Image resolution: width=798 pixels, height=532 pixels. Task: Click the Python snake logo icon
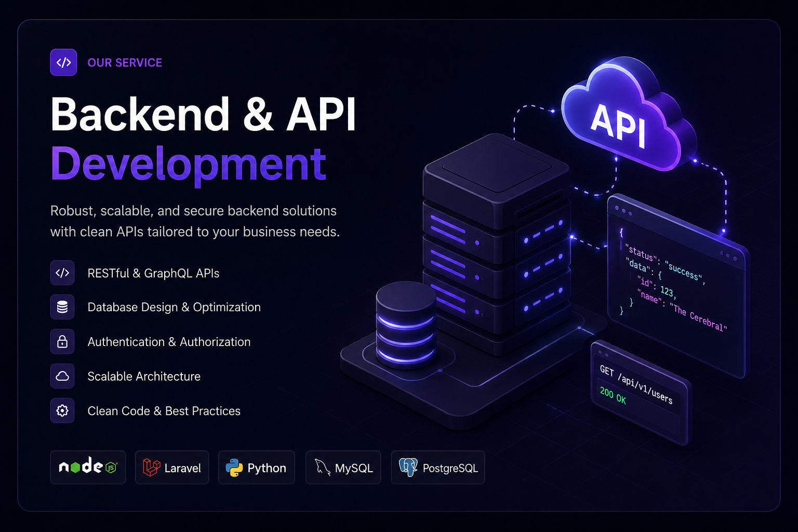click(234, 468)
